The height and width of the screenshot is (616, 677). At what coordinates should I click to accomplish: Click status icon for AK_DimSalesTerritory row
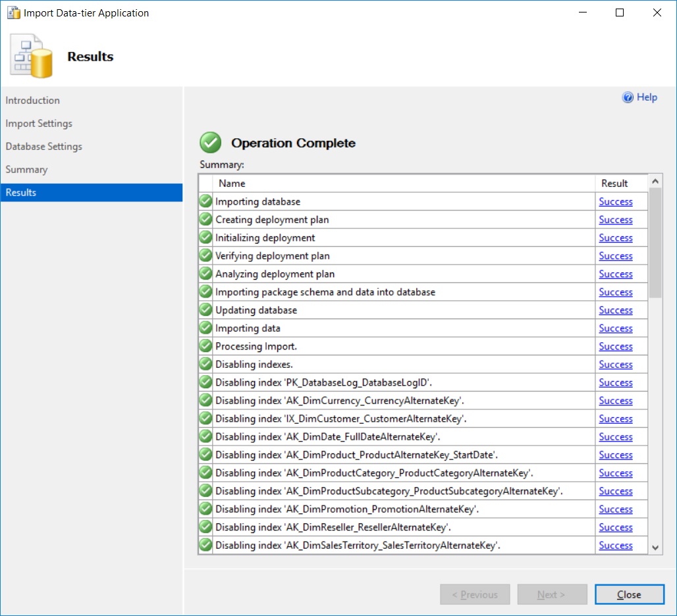point(206,546)
